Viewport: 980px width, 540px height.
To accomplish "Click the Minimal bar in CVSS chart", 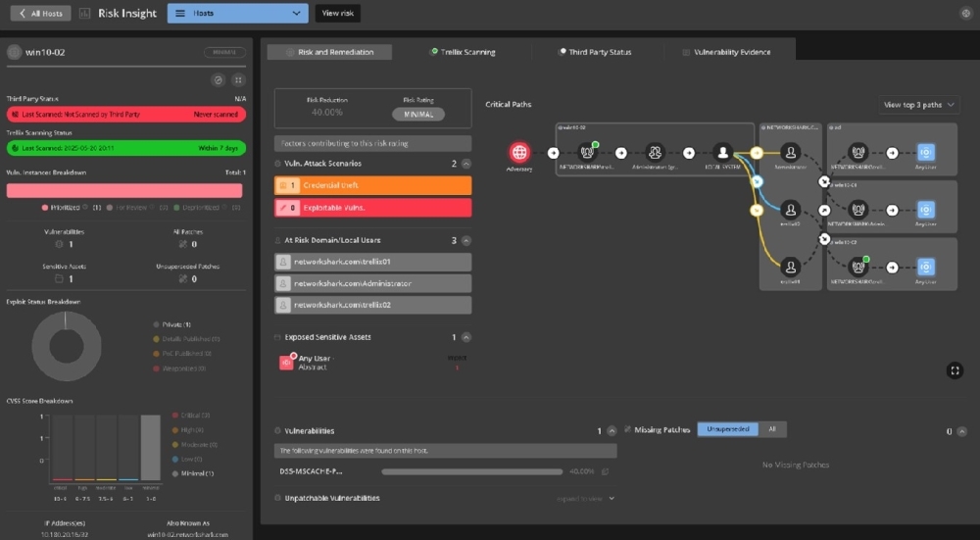I will point(150,448).
